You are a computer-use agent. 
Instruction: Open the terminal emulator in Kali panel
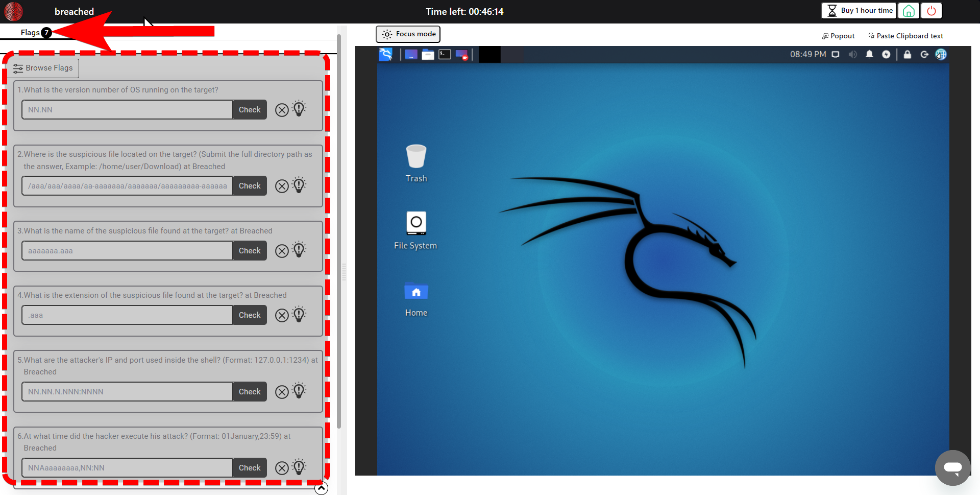445,54
